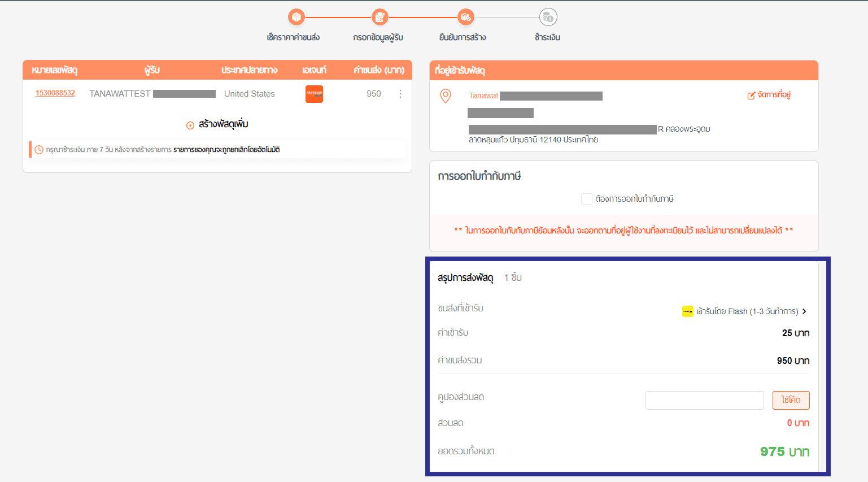This screenshot has width=868, height=482.
Task: Click the การออกใบกำกับภาษี section heading
Action: [479, 176]
